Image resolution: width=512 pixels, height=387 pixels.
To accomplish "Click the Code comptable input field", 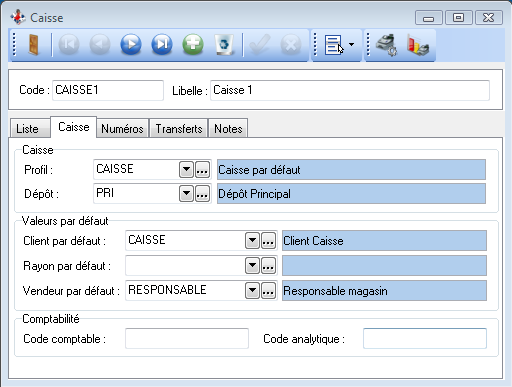I will click(x=187, y=339).
